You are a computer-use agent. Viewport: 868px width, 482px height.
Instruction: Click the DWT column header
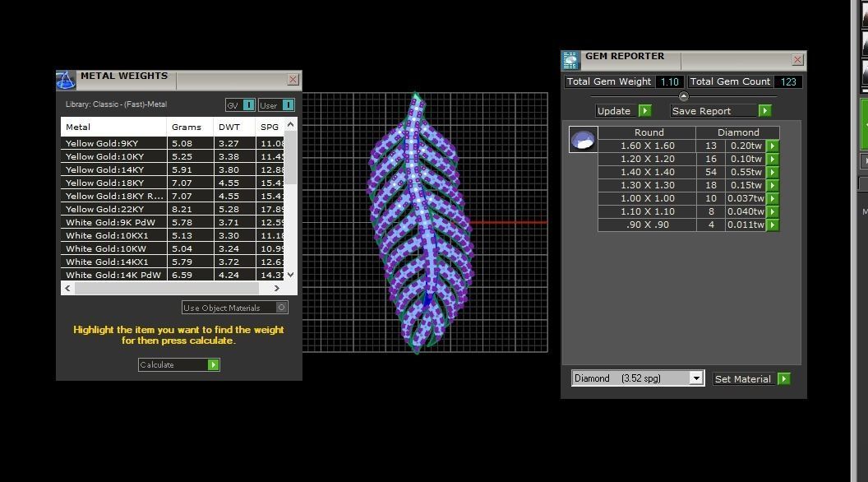click(x=234, y=127)
